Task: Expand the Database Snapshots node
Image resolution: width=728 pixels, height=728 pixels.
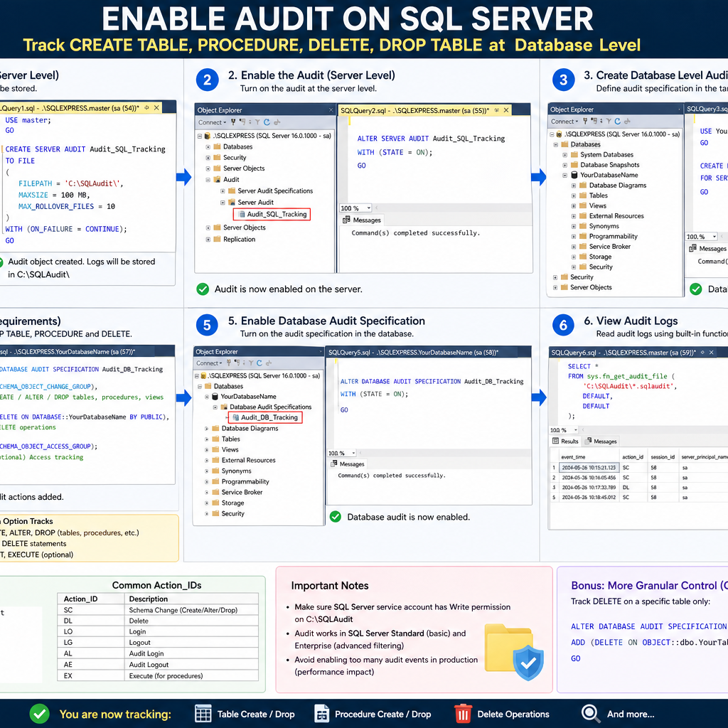Action: pos(564,165)
